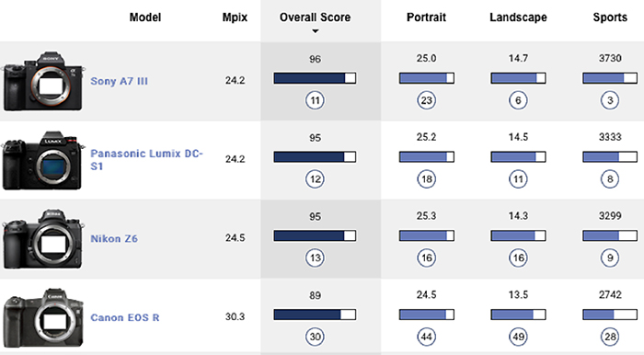The image size is (644, 355).
Task: Open the Canon EOS R link
Action: [125, 317]
